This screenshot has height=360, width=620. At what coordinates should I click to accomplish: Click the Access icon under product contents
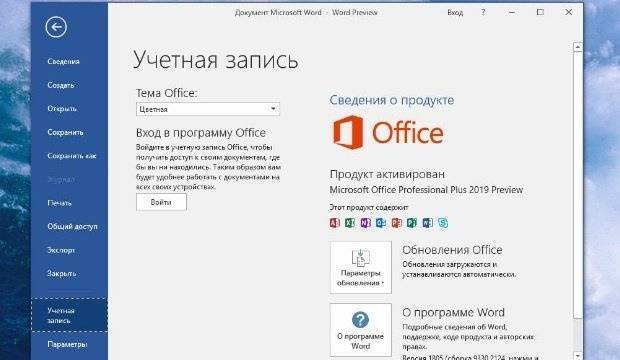coord(335,223)
